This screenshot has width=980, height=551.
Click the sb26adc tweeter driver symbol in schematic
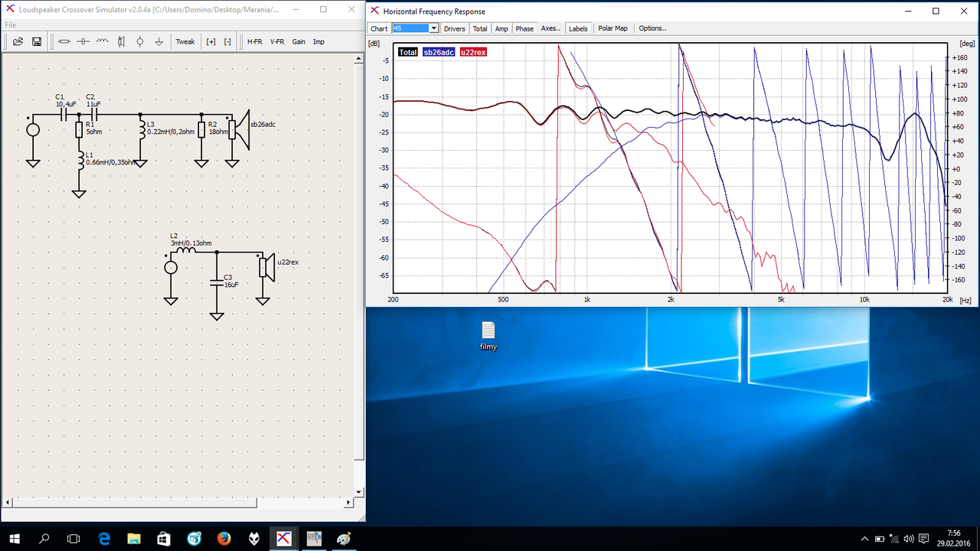click(x=239, y=130)
